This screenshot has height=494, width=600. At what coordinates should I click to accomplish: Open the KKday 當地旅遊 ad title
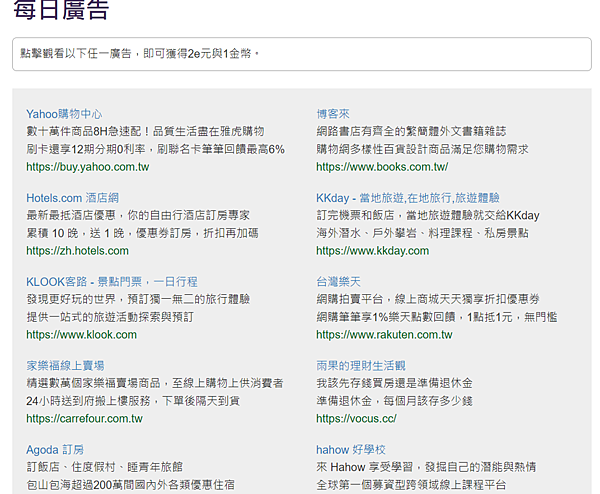[x=408, y=198]
